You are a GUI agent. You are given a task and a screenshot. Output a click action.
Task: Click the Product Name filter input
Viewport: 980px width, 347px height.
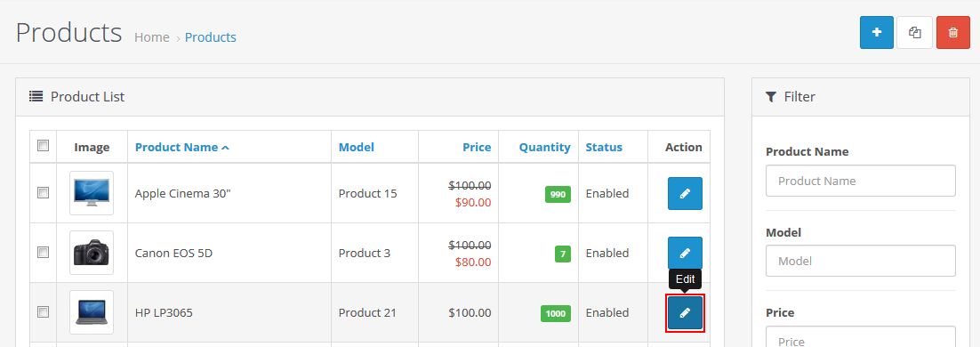(861, 181)
